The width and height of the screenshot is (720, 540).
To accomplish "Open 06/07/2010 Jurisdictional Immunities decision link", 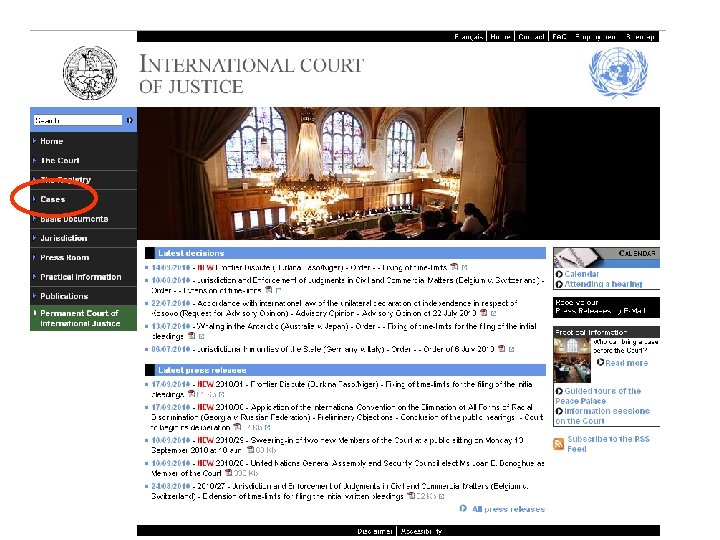I will coord(322,349).
